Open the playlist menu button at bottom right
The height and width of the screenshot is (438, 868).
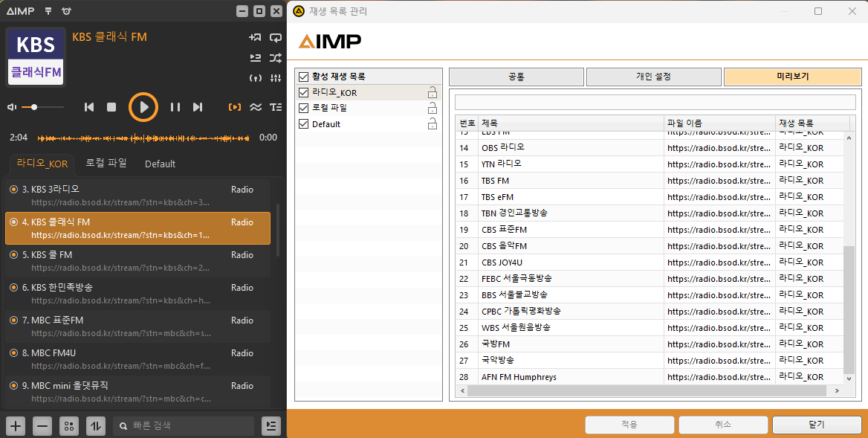(271, 426)
